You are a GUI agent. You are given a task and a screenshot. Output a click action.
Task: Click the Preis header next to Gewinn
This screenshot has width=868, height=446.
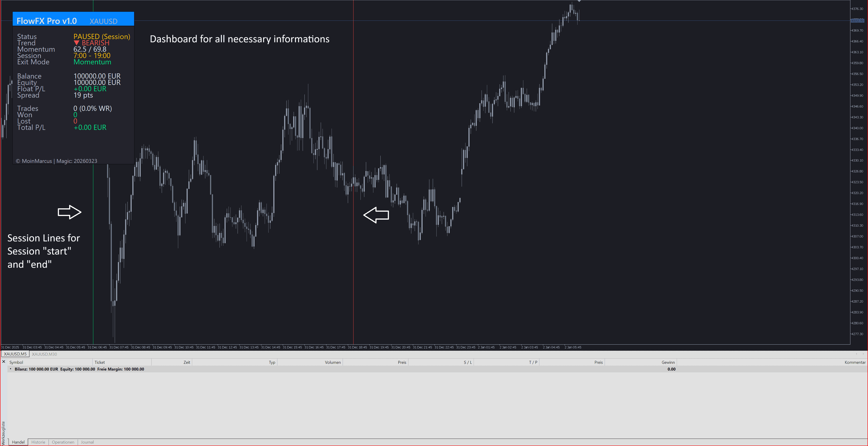coord(572,362)
